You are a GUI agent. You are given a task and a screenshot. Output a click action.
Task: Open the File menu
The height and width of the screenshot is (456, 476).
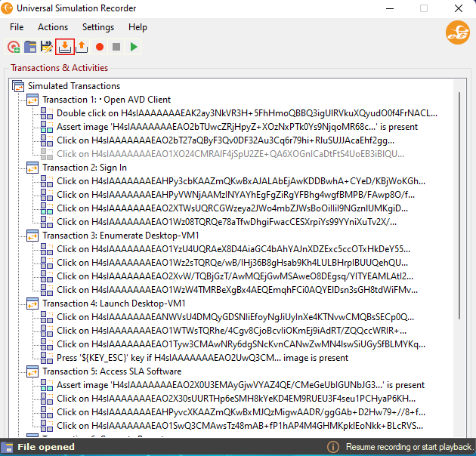17,27
